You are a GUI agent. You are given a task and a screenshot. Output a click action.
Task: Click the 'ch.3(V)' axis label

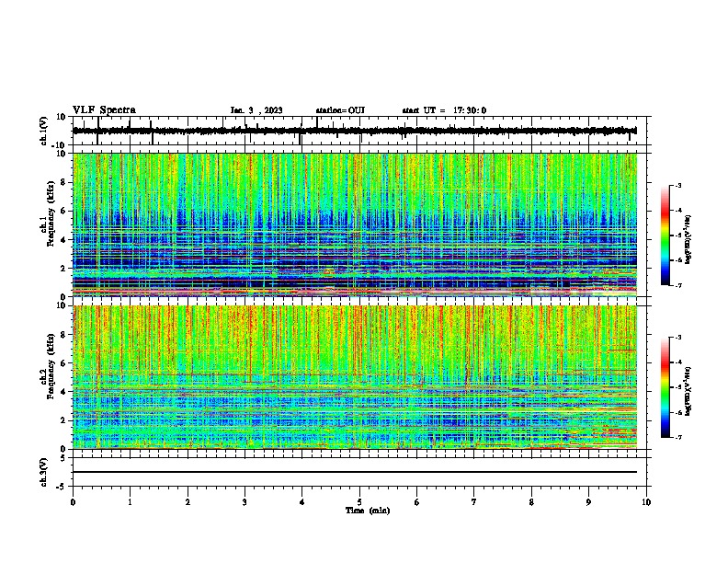click(x=44, y=472)
